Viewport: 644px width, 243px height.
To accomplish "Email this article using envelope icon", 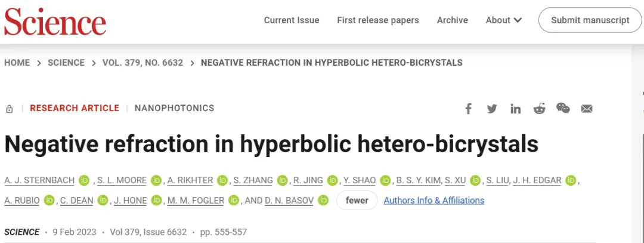I will click(587, 109).
